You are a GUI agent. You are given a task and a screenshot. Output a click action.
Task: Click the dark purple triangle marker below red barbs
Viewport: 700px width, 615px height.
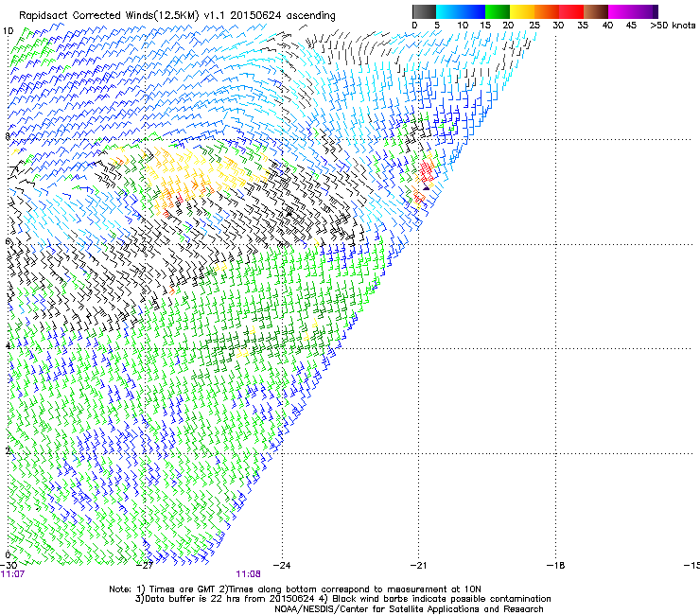point(426,188)
